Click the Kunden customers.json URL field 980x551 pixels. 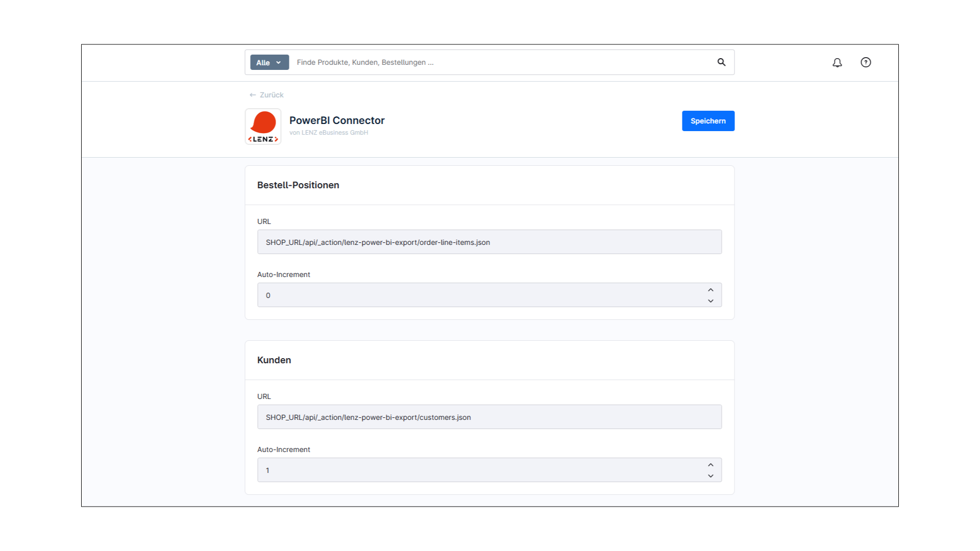(x=489, y=417)
